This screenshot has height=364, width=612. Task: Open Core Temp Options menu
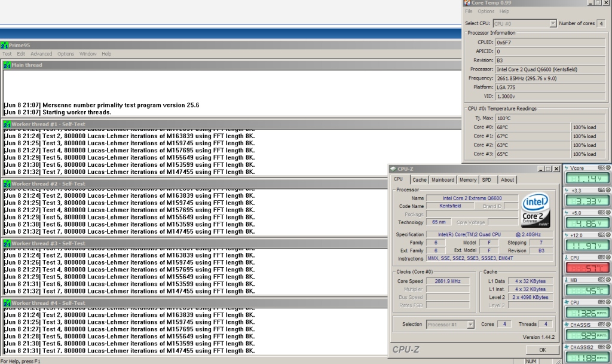point(486,11)
